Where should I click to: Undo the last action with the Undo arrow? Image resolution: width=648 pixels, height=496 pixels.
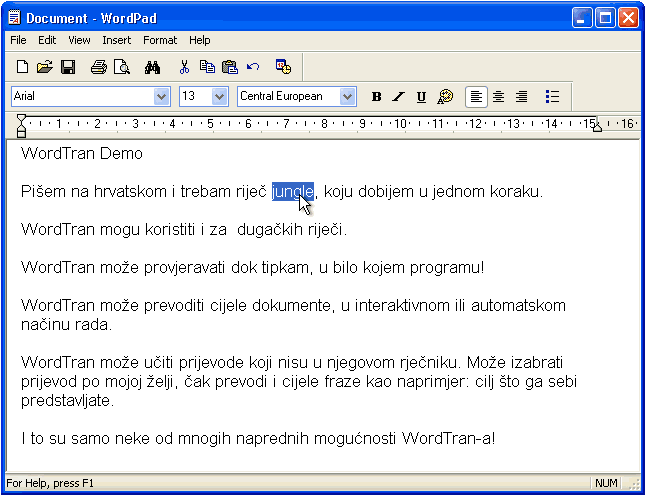pos(253,67)
